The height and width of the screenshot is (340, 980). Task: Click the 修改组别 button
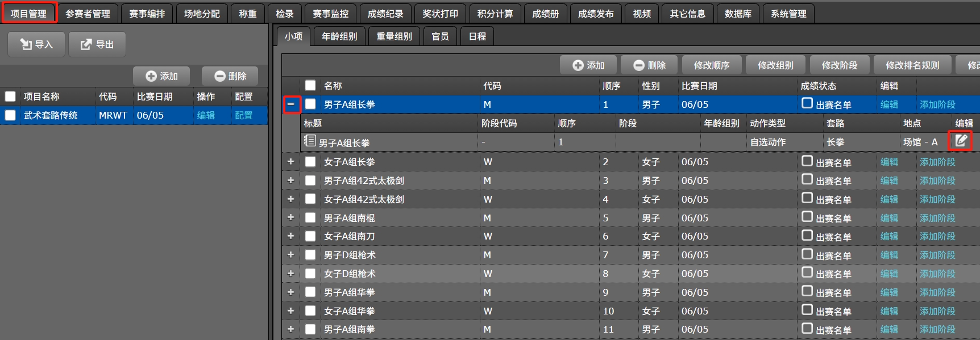point(775,65)
